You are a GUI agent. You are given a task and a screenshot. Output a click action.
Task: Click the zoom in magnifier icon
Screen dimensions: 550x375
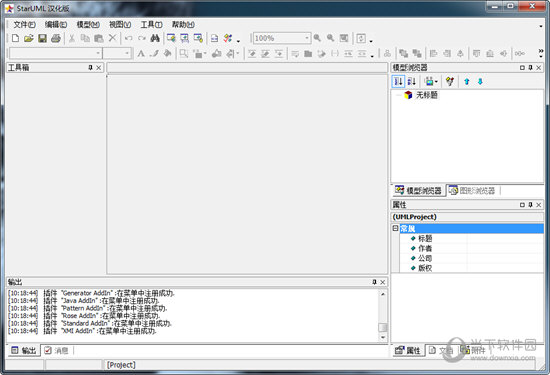click(317, 38)
